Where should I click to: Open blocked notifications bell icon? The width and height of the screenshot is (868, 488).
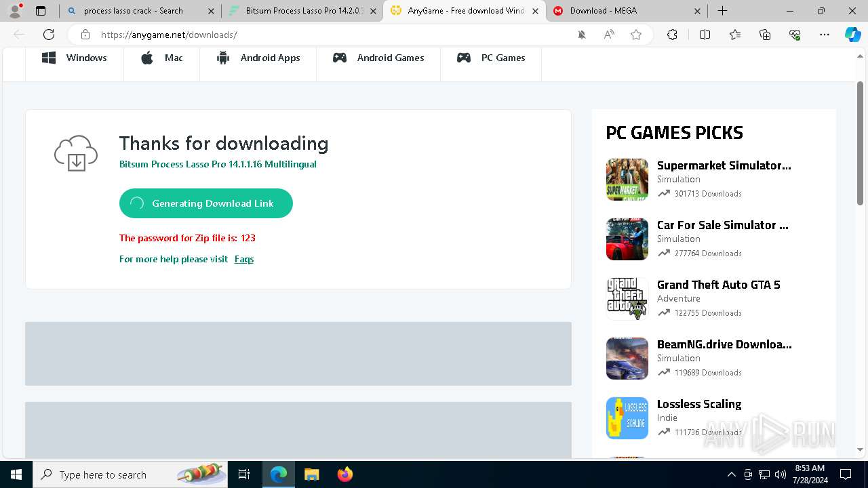coord(582,35)
